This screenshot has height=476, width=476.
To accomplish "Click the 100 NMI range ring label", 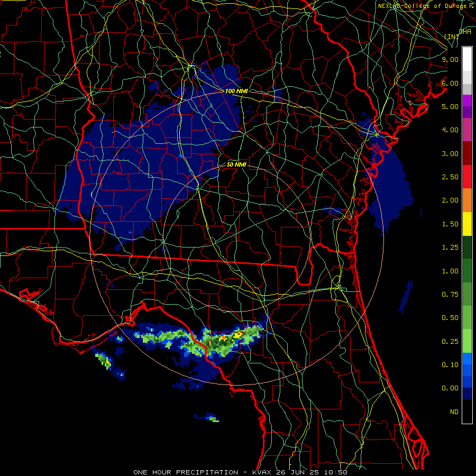I will [236, 91].
